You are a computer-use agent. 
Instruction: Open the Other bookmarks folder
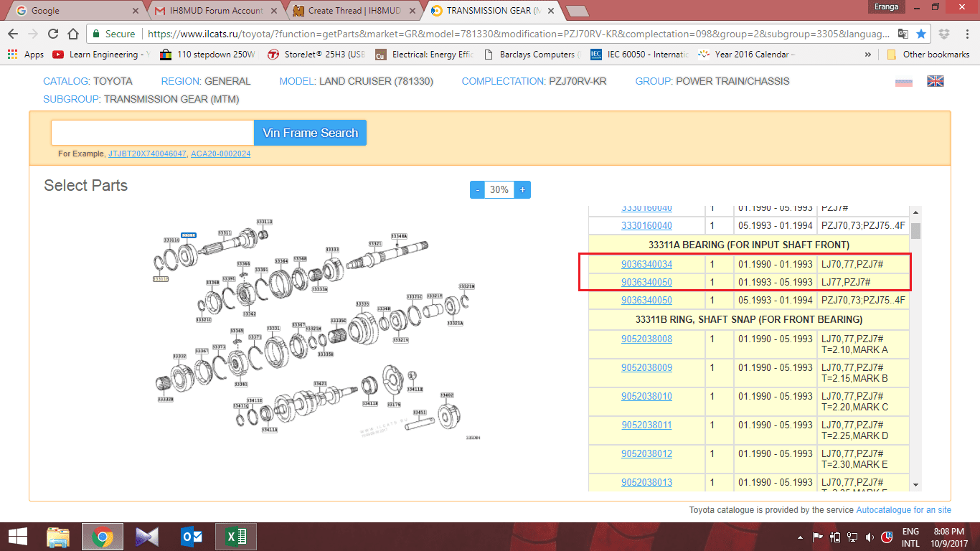(x=929, y=55)
